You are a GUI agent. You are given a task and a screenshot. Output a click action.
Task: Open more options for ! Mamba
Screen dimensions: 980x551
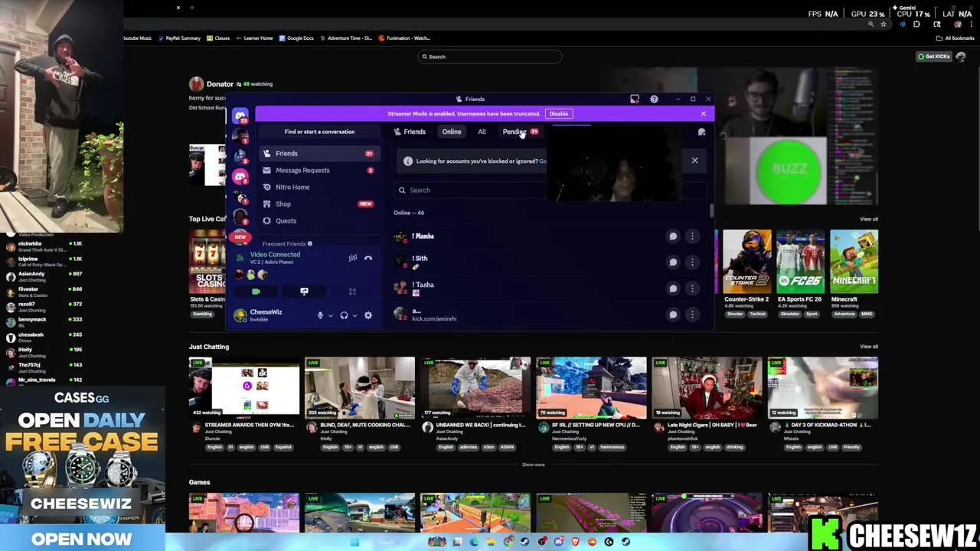[692, 236]
